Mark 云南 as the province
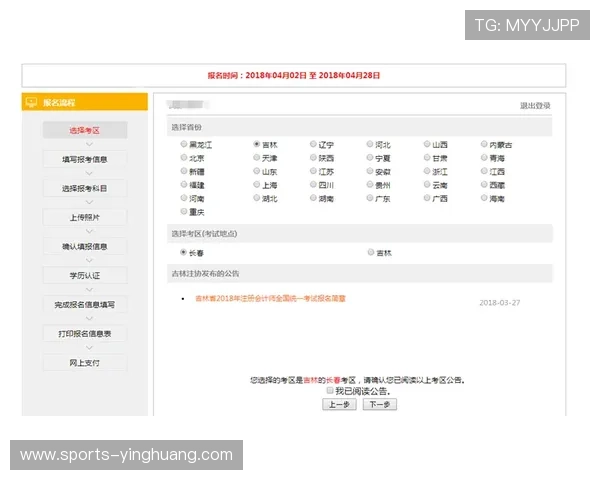The height and width of the screenshot is (480, 600). pos(427,184)
